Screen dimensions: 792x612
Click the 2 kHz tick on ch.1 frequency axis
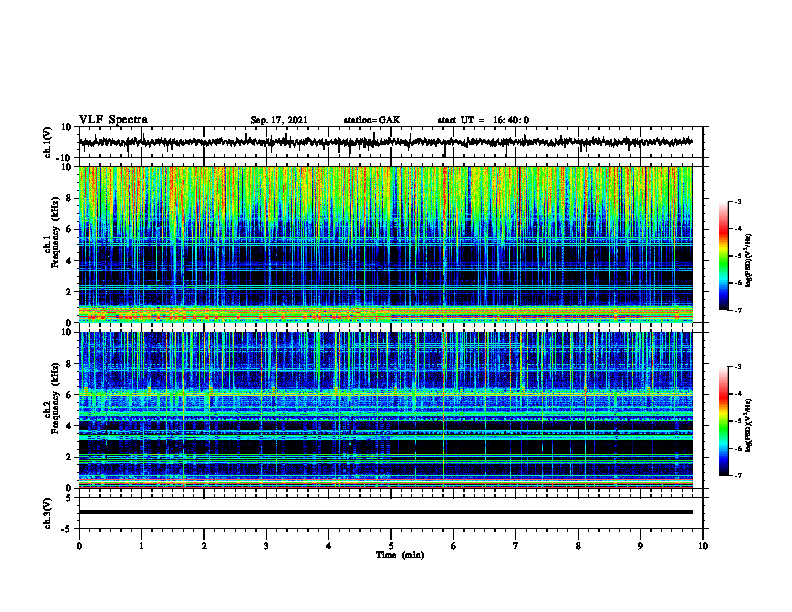coord(70,292)
